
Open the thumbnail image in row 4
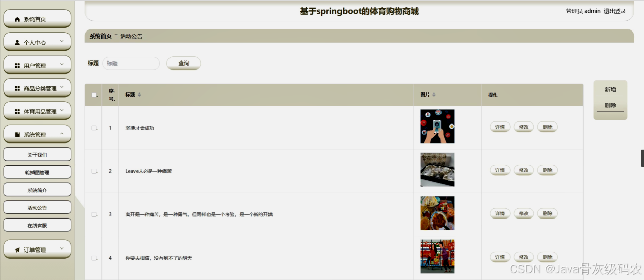[x=437, y=257]
